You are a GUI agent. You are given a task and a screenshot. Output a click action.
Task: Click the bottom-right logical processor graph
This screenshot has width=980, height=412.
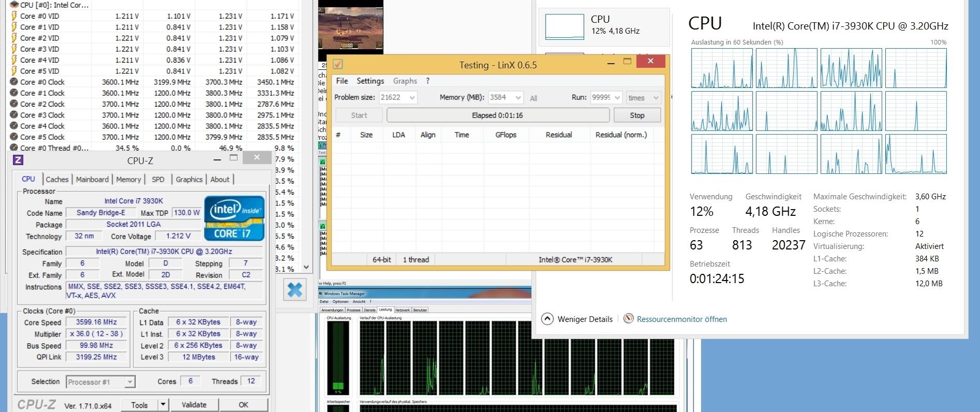916,154
